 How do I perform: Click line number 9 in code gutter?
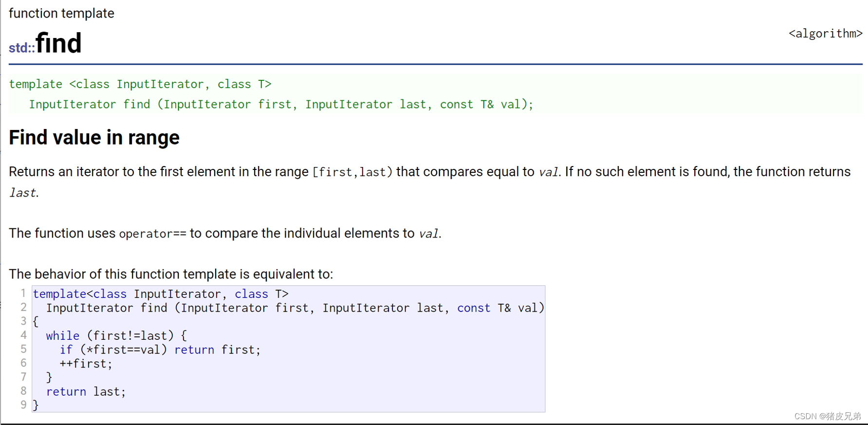coord(23,405)
